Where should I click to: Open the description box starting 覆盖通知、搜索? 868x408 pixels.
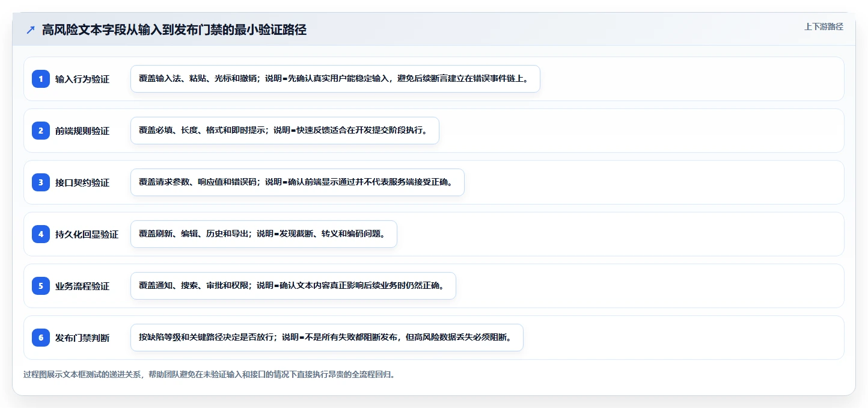[x=293, y=286]
